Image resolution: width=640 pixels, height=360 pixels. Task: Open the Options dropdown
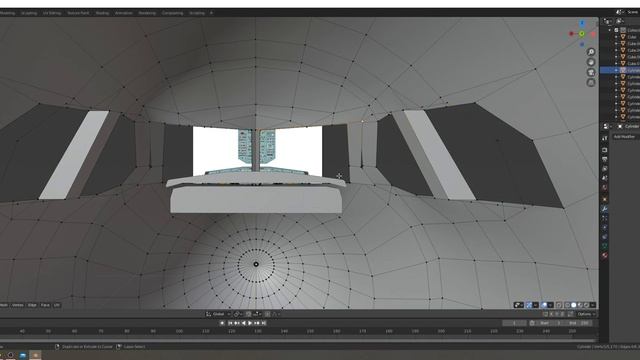[586, 314]
